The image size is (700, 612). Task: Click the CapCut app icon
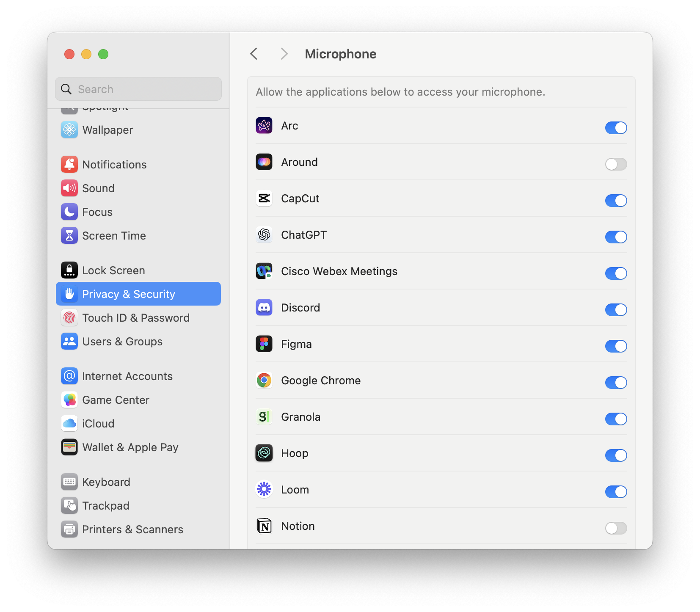(264, 198)
